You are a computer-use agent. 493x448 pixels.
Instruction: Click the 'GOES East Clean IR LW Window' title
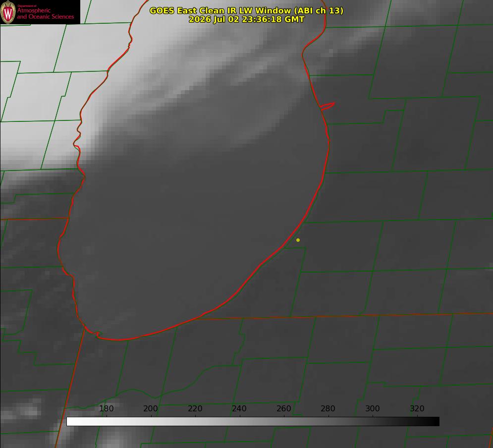246,10
